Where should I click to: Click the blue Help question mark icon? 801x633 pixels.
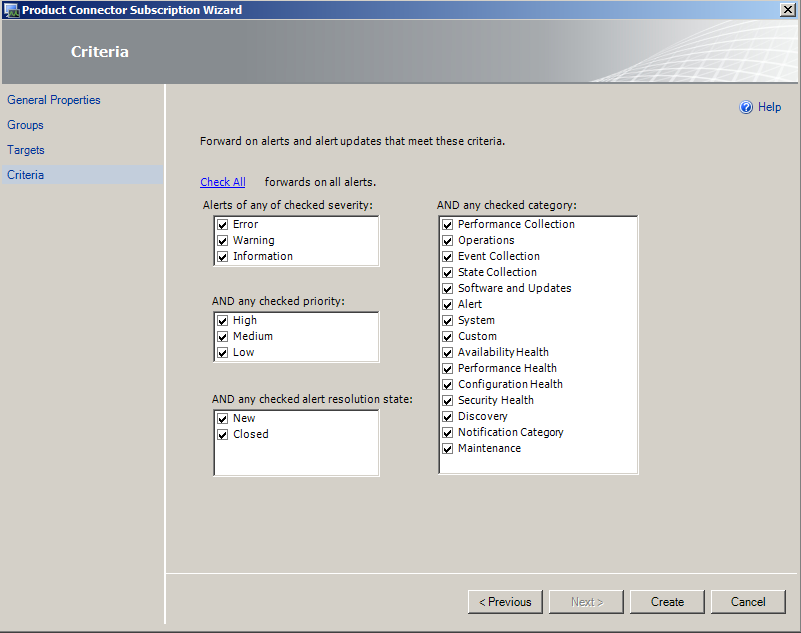(746, 107)
